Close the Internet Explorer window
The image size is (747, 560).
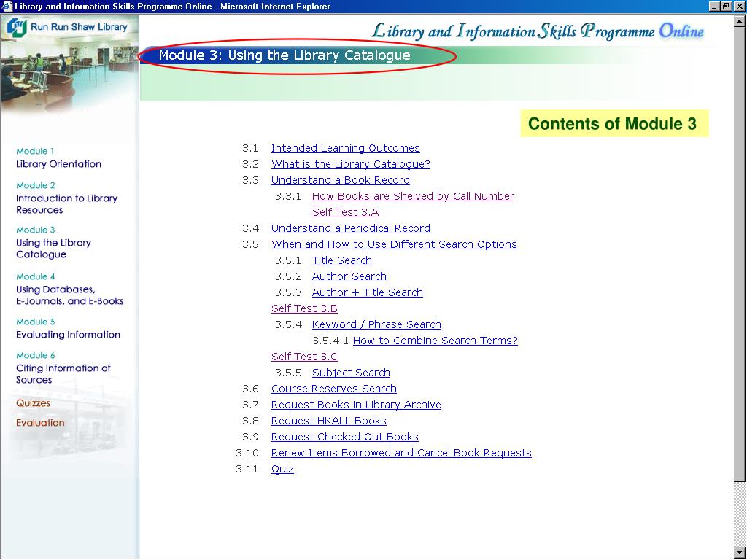pyautogui.click(x=739, y=6)
